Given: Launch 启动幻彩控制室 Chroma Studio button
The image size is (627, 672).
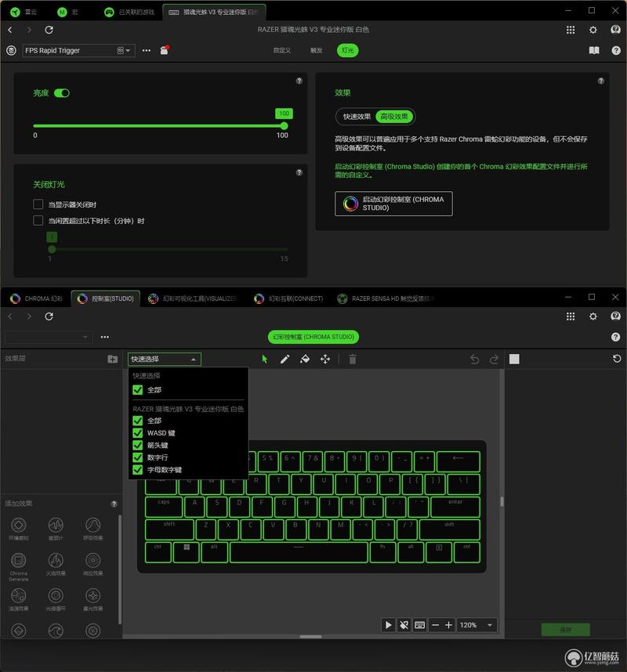Looking at the screenshot, I should [393, 204].
